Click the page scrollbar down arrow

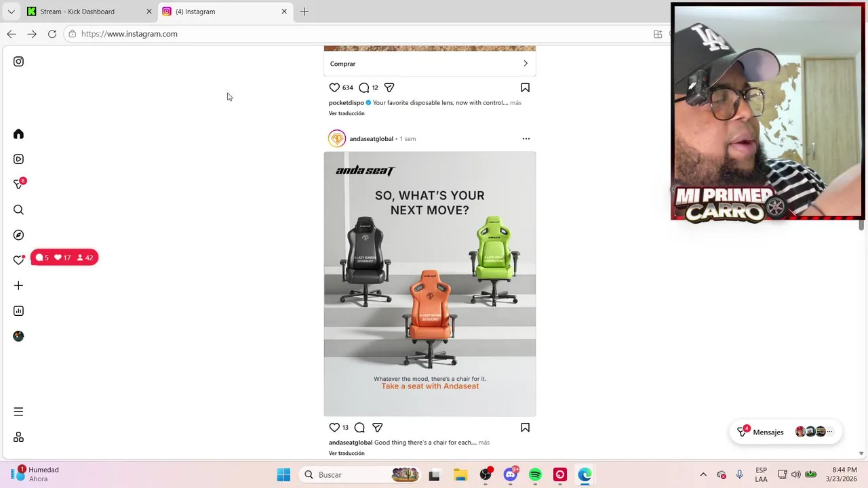click(x=862, y=453)
